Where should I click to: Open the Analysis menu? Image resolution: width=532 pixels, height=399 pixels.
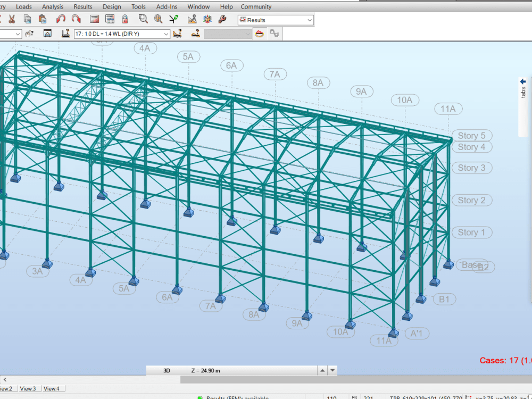(53, 7)
